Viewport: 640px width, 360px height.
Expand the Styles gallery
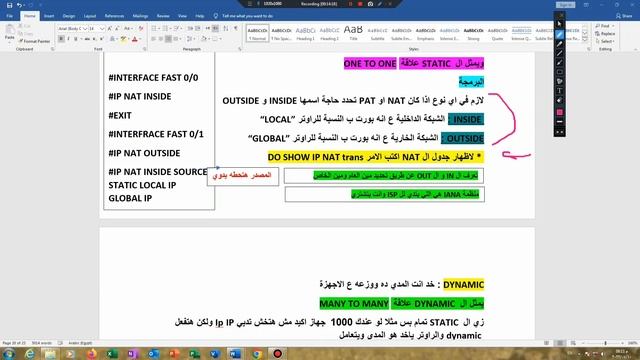coord(585,39)
